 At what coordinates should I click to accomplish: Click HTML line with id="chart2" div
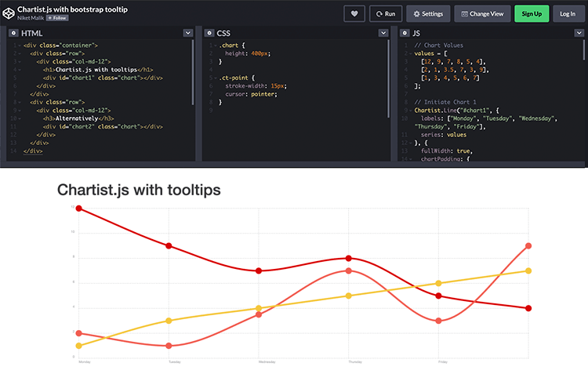point(103,127)
